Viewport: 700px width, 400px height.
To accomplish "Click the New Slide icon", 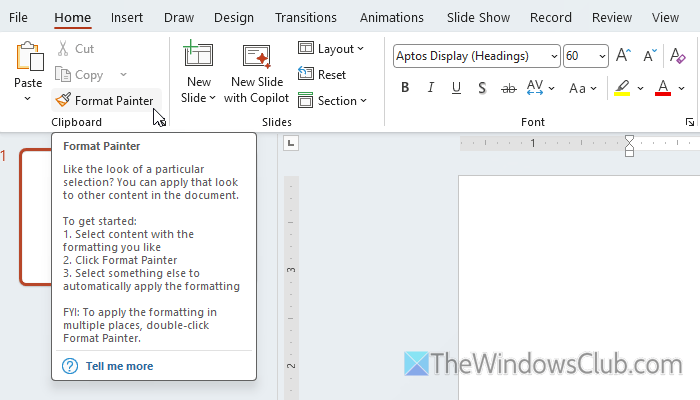I will [198, 54].
